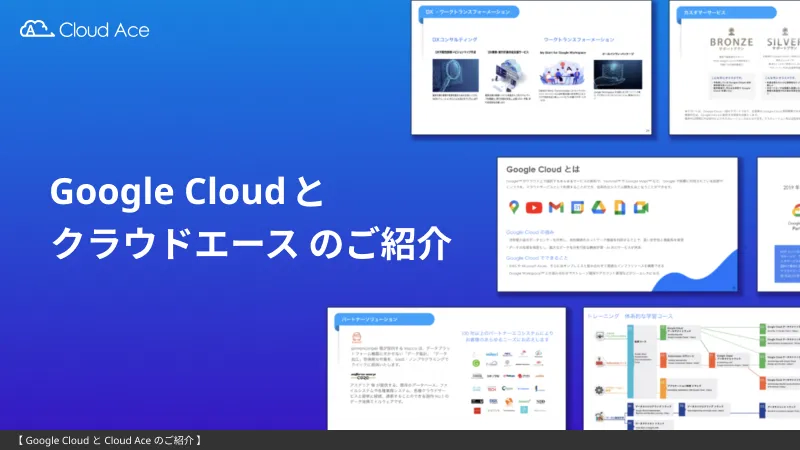Click the yellow Google Keep icon
This screenshot has width=800, height=450.
tap(620, 207)
